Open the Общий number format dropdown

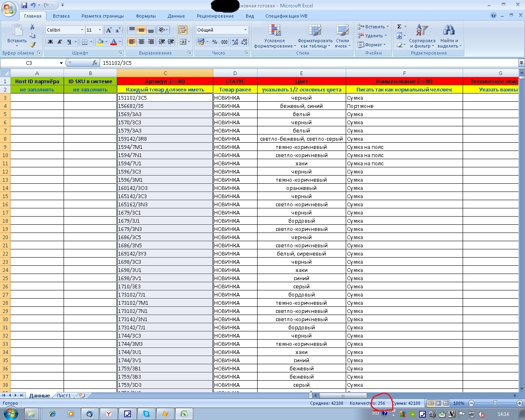point(245,30)
